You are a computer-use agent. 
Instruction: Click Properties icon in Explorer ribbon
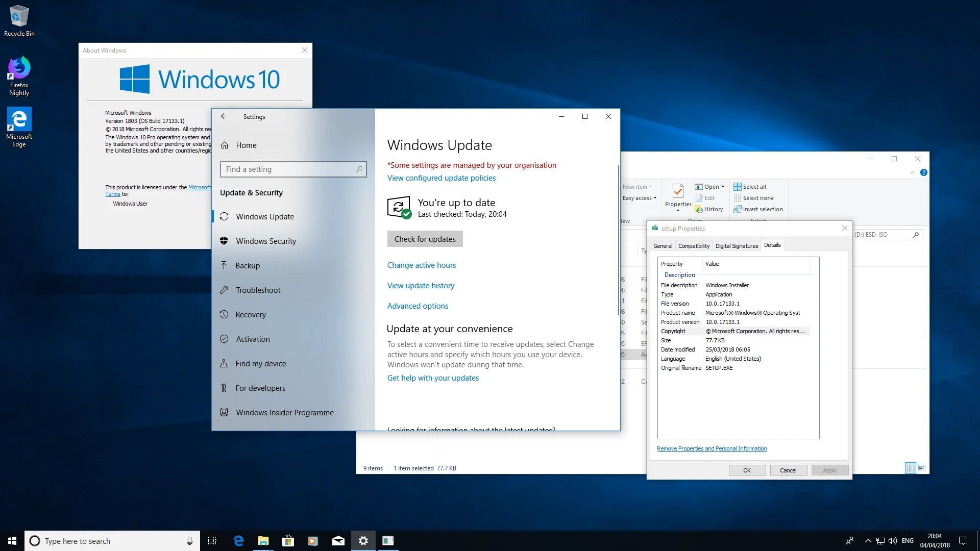pos(678,192)
